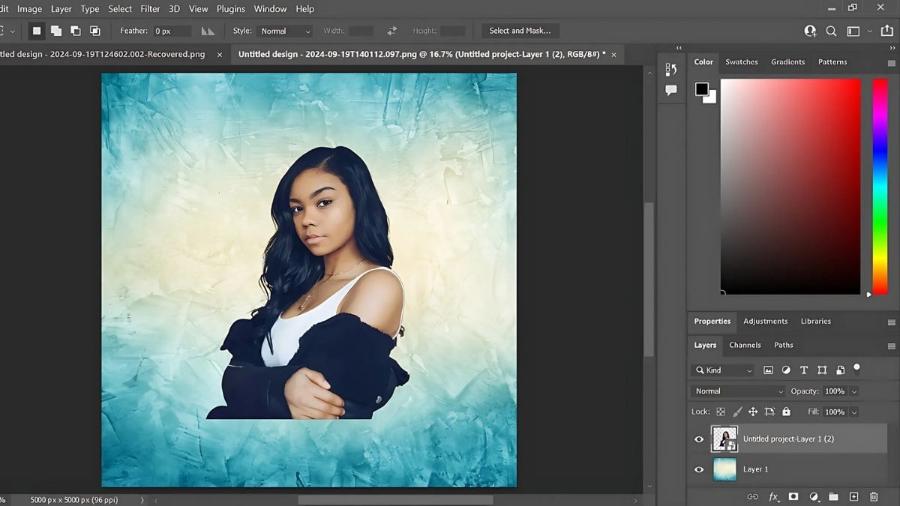The height and width of the screenshot is (506, 900).
Task: Click the Share image icon
Action: pos(886,31)
